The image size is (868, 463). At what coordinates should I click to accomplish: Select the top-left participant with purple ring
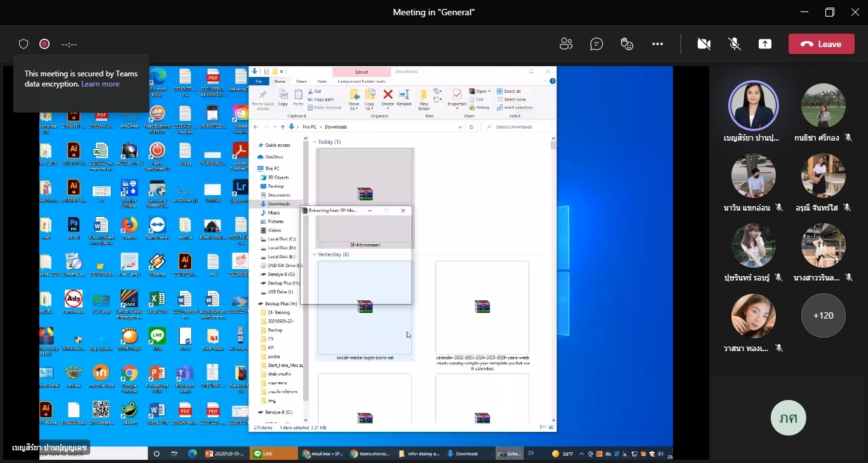tap(753, 106)
